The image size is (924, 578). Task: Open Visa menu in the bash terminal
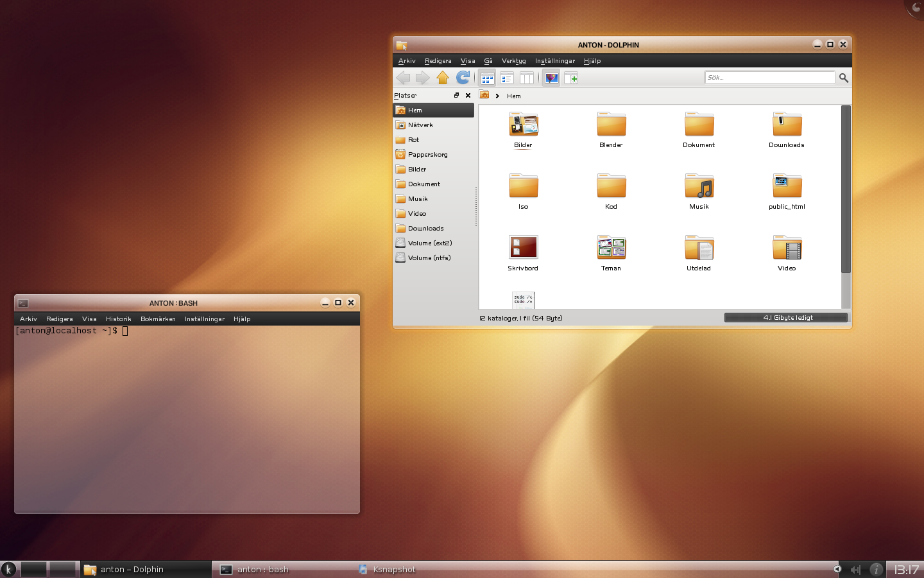point(89,319)
